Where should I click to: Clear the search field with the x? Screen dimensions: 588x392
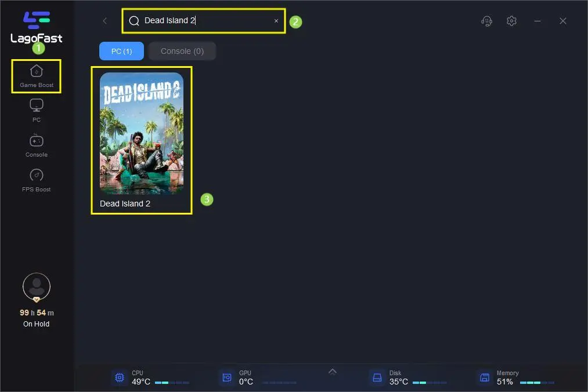(x=276, y=21)
